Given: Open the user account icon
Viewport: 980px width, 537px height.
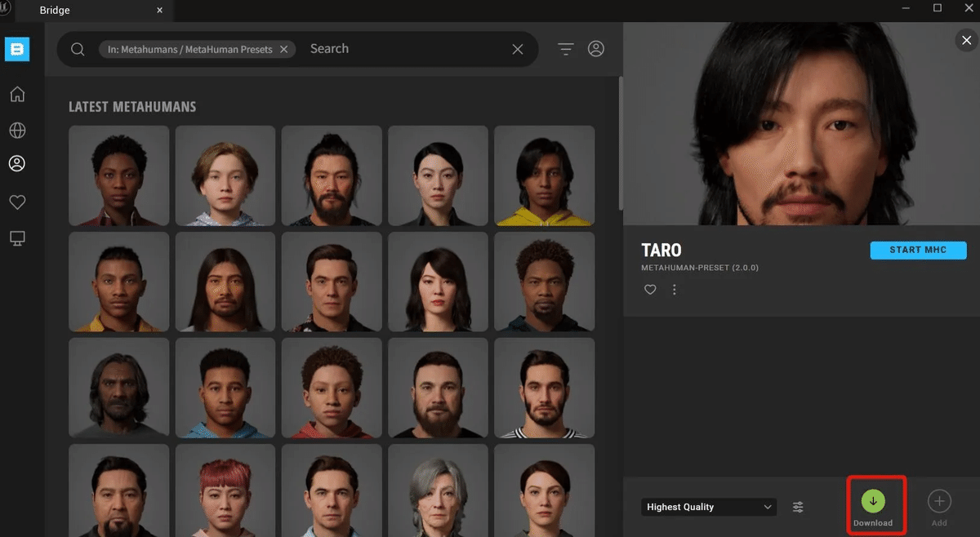Looking at the screenshot, I should pos(596,49).
